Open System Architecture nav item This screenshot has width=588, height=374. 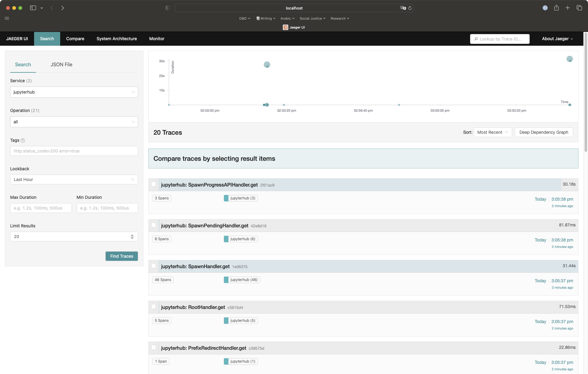pyautogui.click(x=117, y=39)
